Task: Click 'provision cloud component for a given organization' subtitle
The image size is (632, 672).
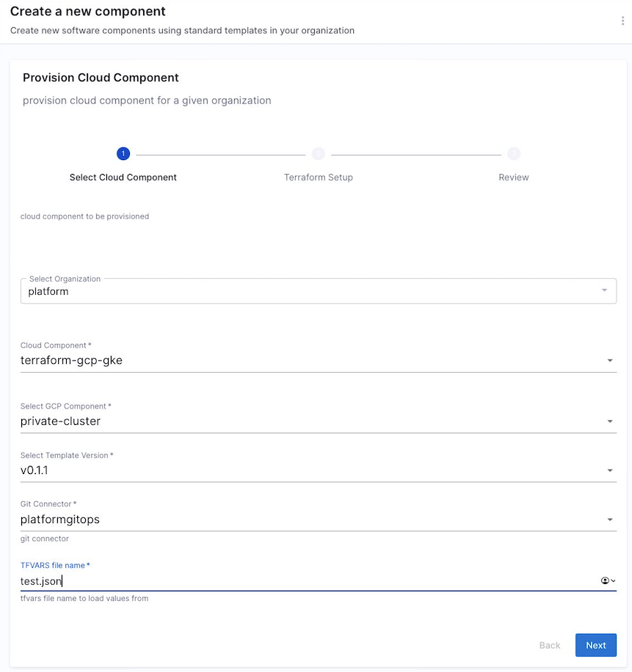Action: tap(147, 101)
